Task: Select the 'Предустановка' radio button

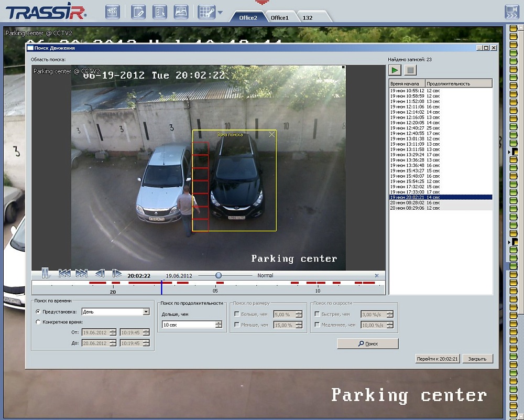Action: [38, 311]
